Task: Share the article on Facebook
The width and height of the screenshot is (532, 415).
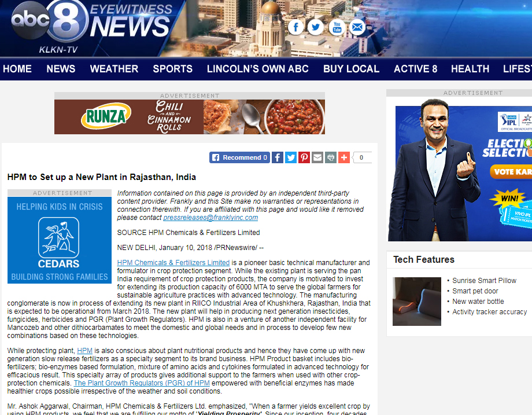Action: point(278,157)
